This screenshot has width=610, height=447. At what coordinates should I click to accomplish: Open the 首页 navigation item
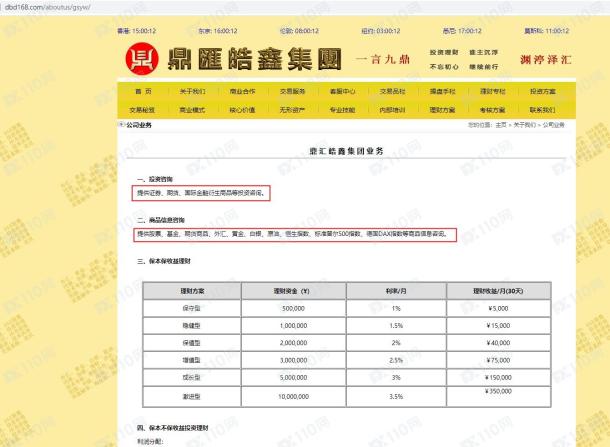pyautogui.click(x=143, y=91)
